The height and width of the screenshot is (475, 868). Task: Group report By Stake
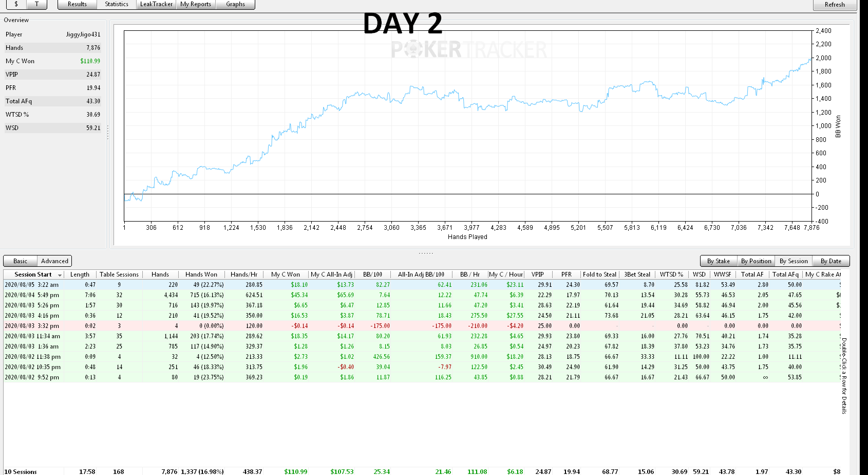pos(719,261)
